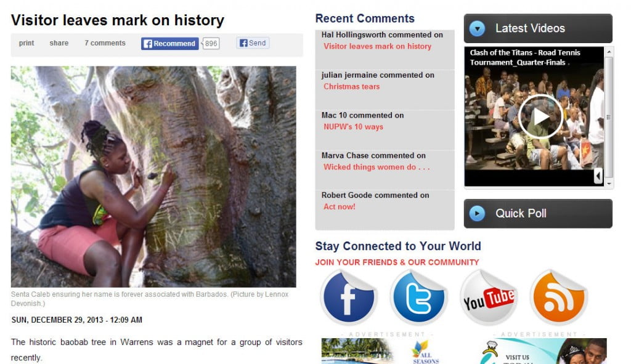Screen dimensions: 631x364
Task: Click the video panel collapse arrow
Action: (x=598, y=177)
